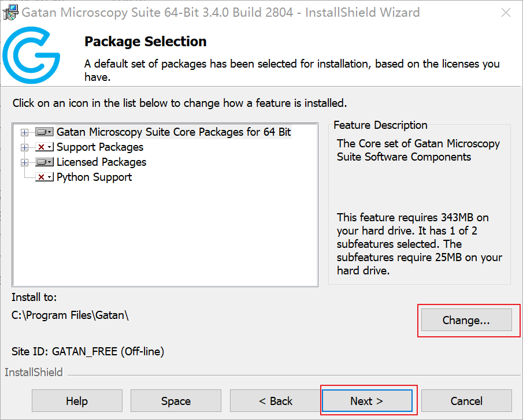This screenshot has height=420, width=523.
Task: Expand the Support Packages tree node
Action: [x=24, y=147]
